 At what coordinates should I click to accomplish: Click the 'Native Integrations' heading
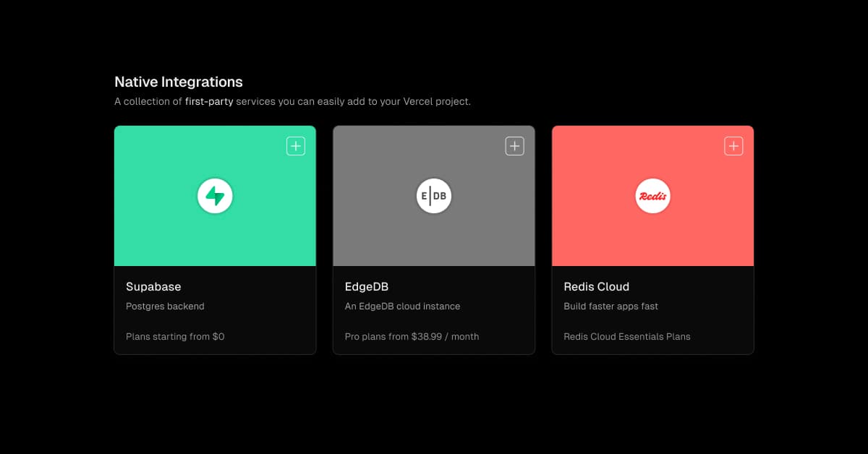pyautogui.click(x=179, y=82)
